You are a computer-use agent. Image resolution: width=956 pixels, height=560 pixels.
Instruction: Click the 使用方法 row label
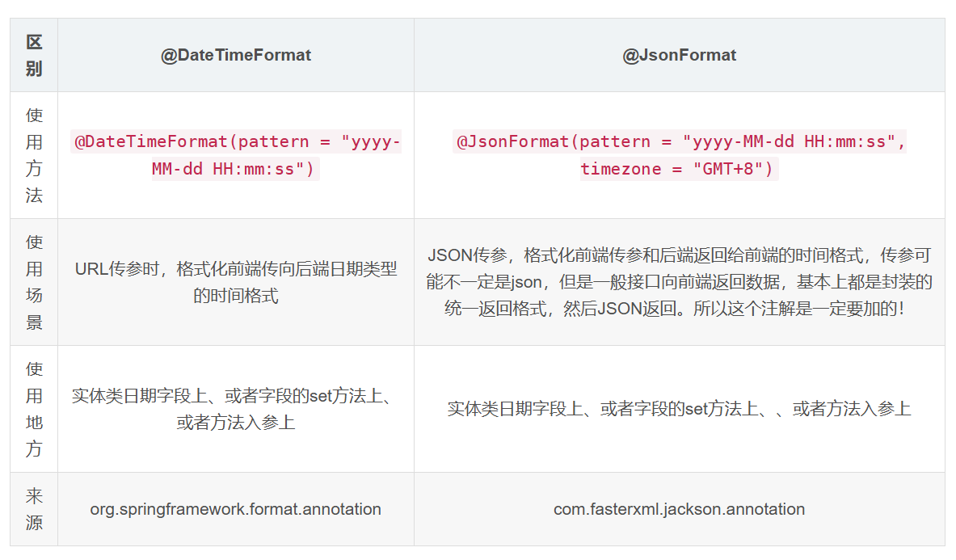pyautogui.click(x=34, y=155)
